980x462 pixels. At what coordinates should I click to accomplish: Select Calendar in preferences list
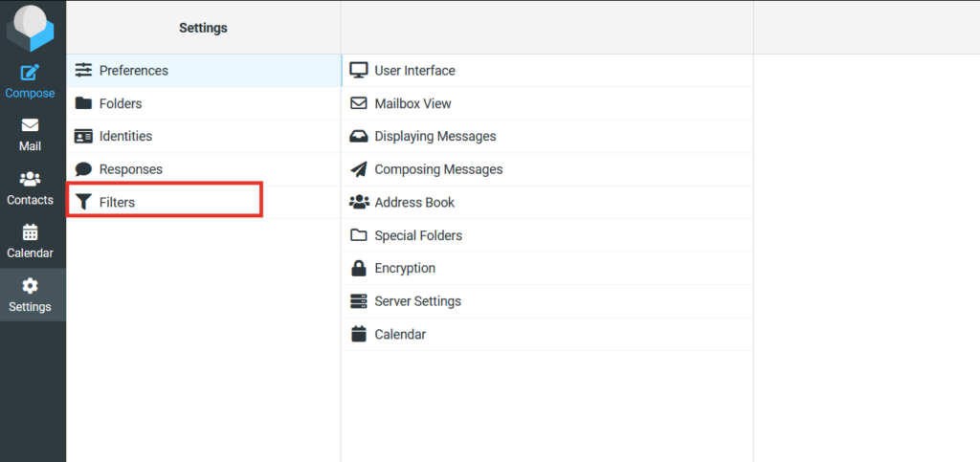[547, 334]
